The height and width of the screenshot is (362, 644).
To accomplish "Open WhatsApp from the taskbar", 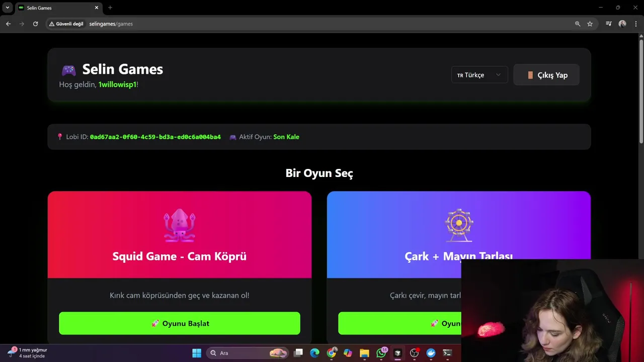I will [x=381, y=353].
